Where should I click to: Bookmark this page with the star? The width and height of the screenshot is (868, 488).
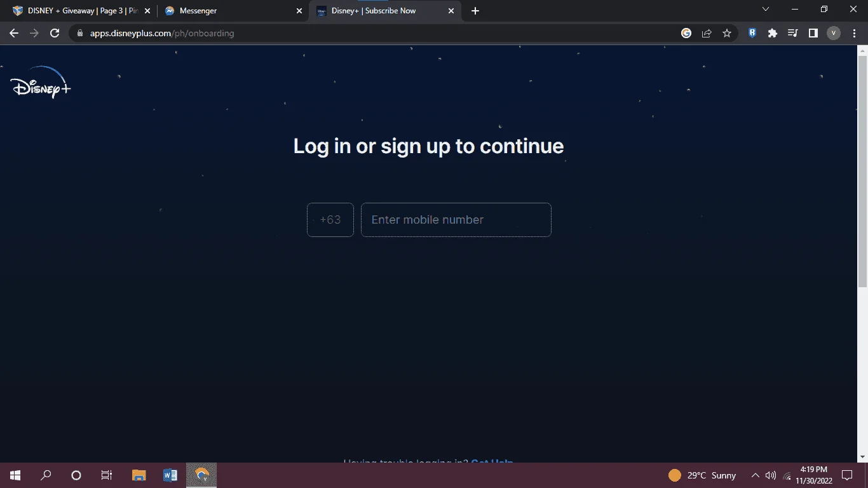coord(727,33)
